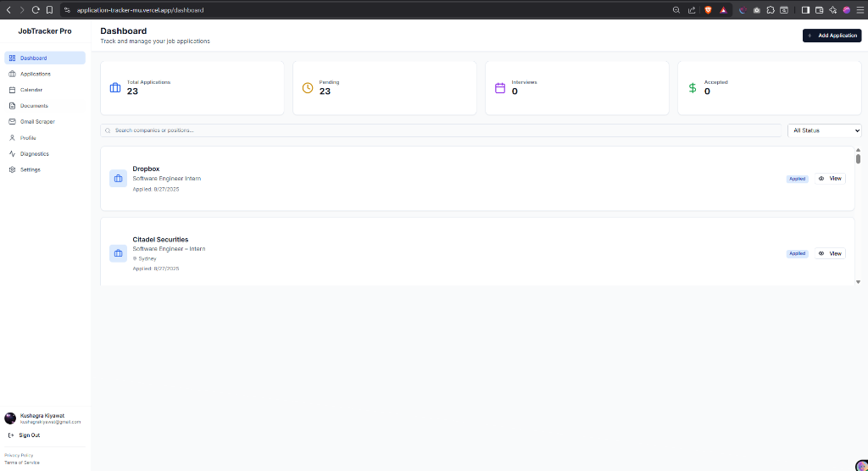Screen dimensions: 868x471
Task: Click the browser bookmark icon
Action: [49, 10]
